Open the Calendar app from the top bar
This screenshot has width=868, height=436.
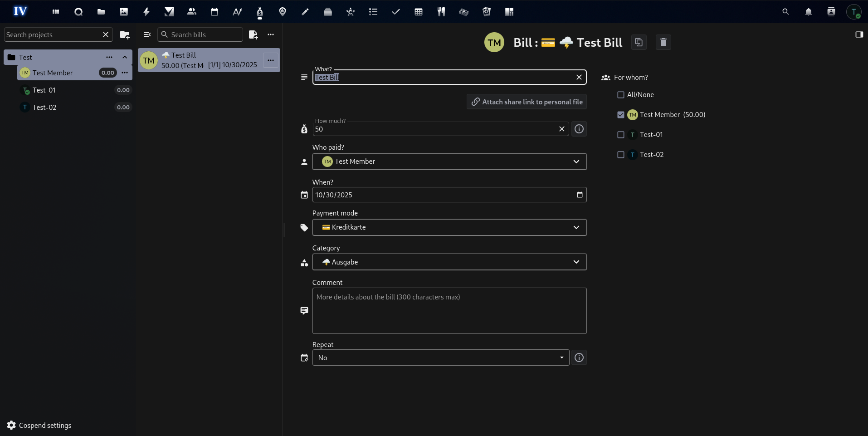(x=215, y=11)
